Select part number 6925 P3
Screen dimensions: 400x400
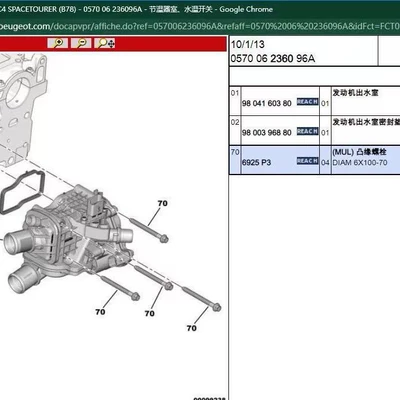coord(256,162)
